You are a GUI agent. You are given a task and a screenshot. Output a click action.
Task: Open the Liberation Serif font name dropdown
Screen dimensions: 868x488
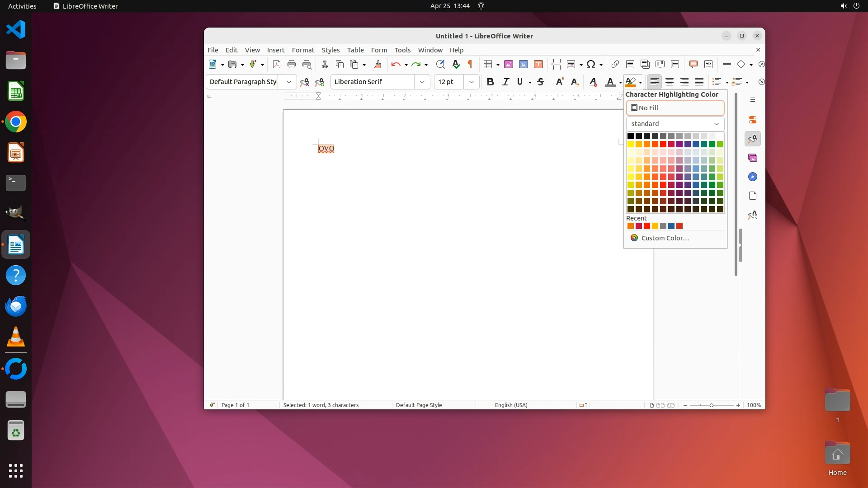point(422,82)
